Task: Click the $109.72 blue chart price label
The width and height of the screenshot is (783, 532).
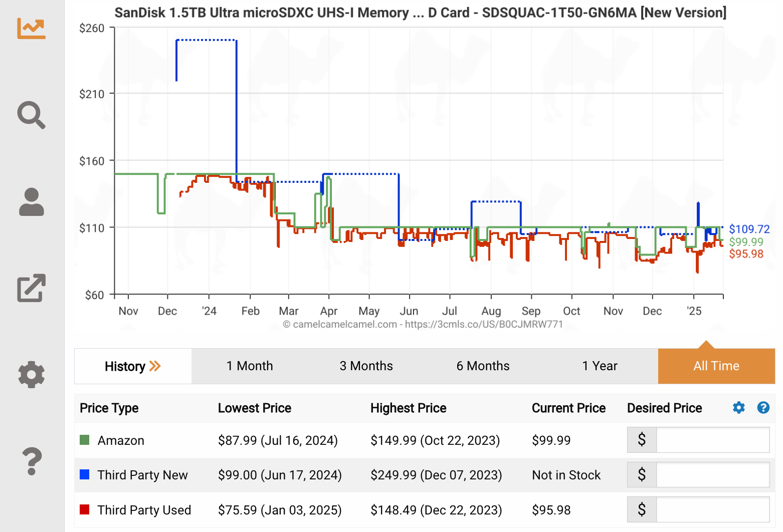Action: click(749, 229)
